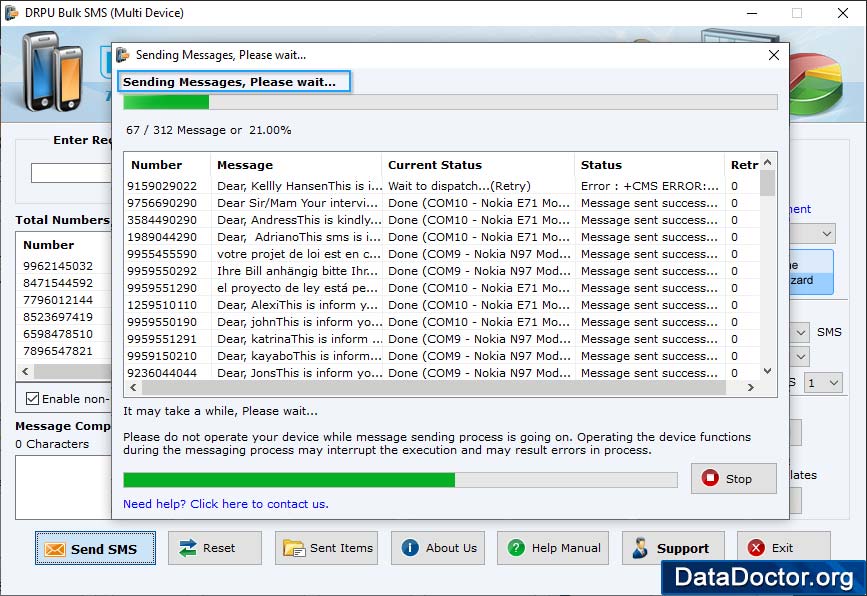Open the Sent Items list
The width and height of the screenshot is (867, 596).
[x=326, y=548]
